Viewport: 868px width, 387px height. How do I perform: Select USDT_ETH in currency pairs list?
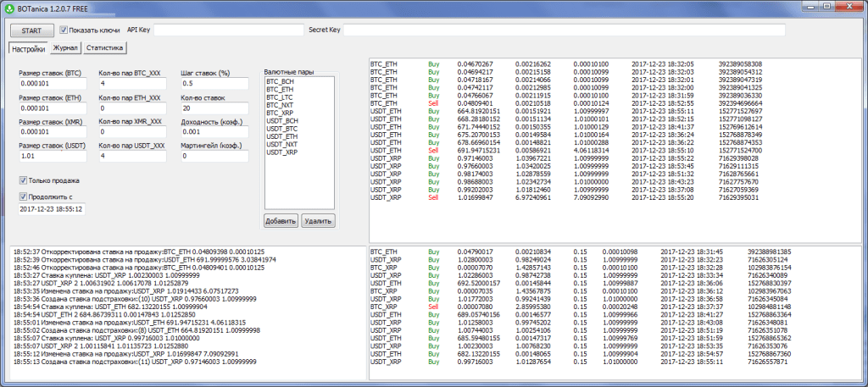(299, 136)
